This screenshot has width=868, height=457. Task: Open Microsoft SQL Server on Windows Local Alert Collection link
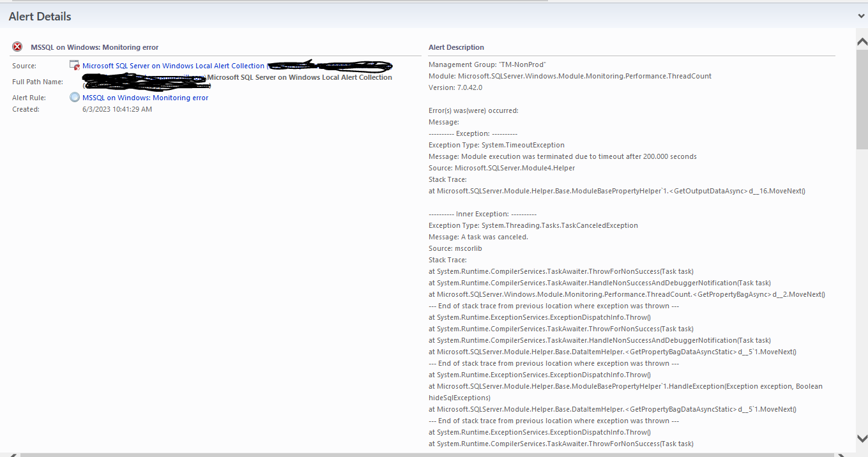[x=173, y=66]
